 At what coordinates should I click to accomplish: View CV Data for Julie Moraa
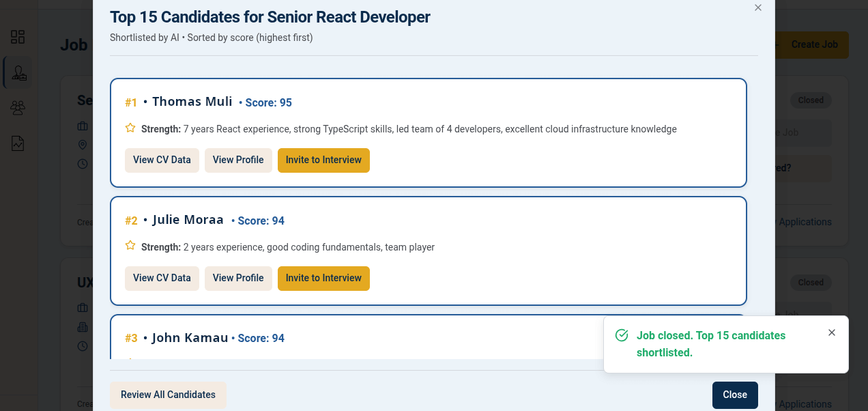(162, 279)
